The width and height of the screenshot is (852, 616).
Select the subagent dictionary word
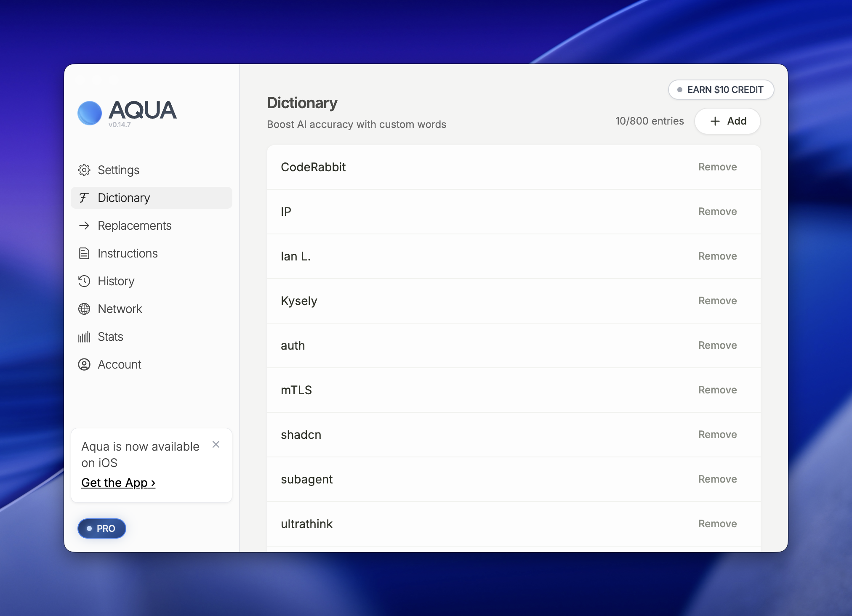306,480
